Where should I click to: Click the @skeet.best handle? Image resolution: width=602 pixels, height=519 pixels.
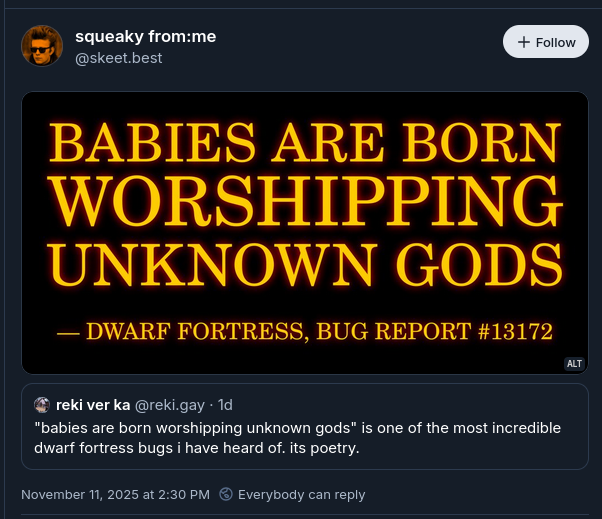coord(118,58)
